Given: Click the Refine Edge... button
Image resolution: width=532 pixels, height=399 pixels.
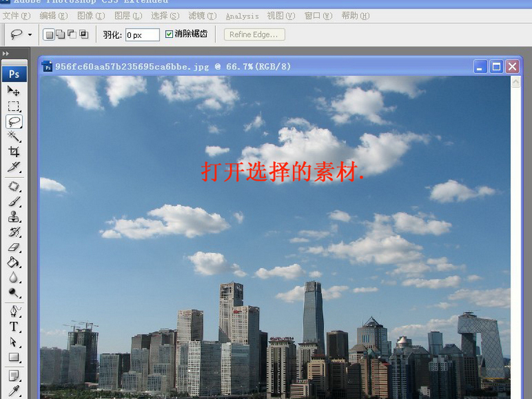Looking at the screenshot, I should click(254, 35).
